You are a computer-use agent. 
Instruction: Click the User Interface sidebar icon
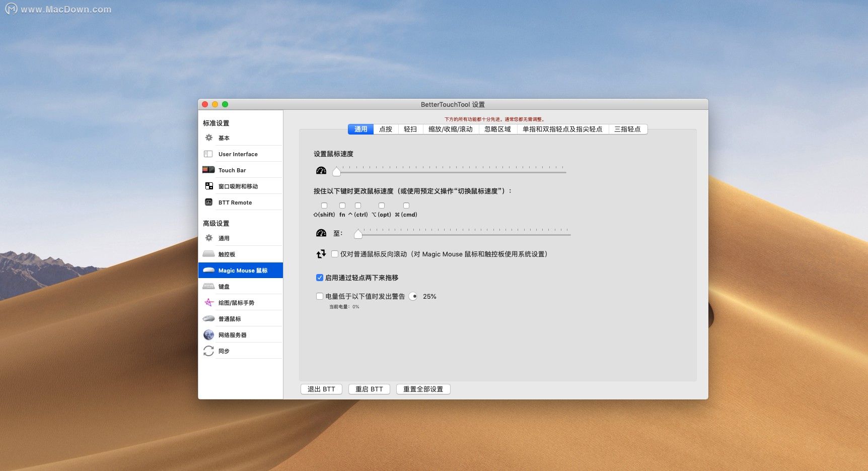point(208,154)
